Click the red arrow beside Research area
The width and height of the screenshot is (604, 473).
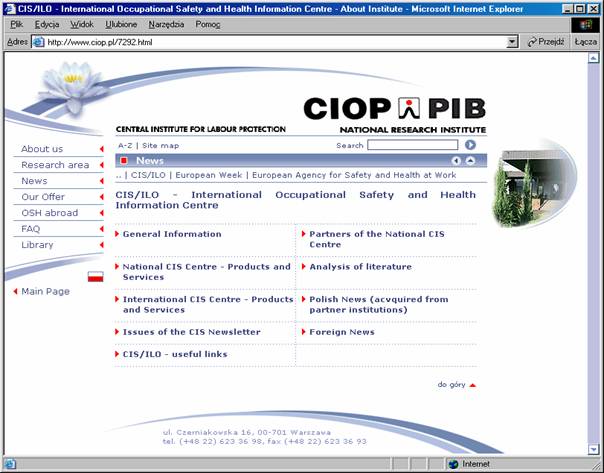(x=102, y=165)
